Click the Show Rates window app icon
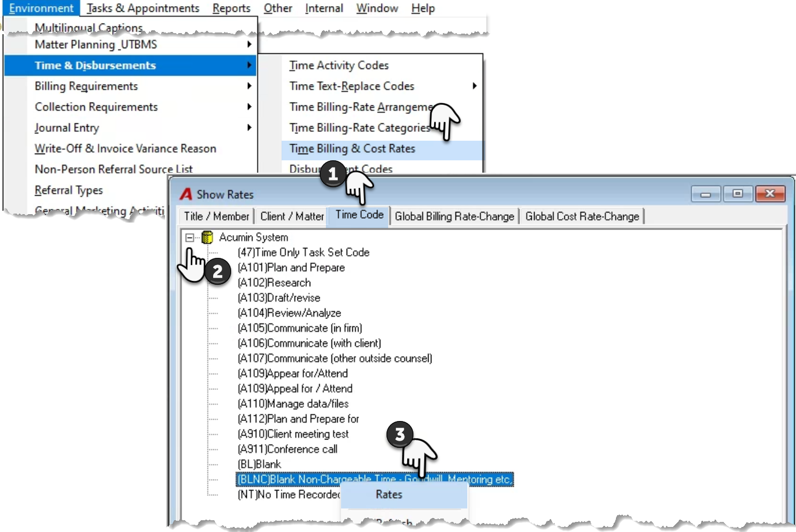 [x=186, y=194]
